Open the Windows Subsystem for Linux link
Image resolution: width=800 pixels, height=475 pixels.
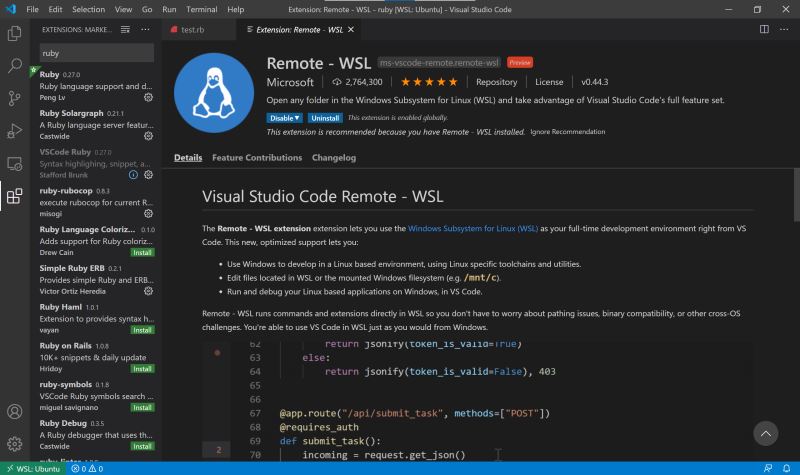pyautogui.click(x=473, y=228)
